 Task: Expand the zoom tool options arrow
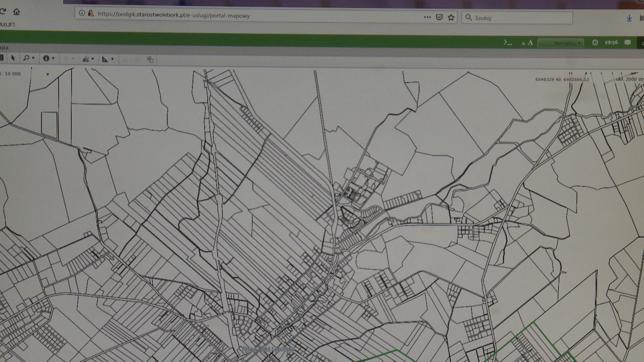(x=33, y=58)
